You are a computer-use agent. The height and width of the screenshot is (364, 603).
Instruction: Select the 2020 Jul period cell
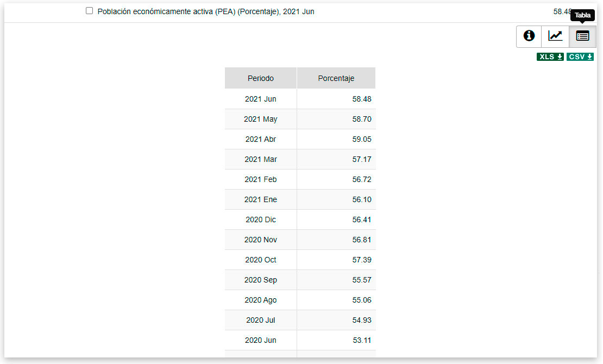coord(261,320)
